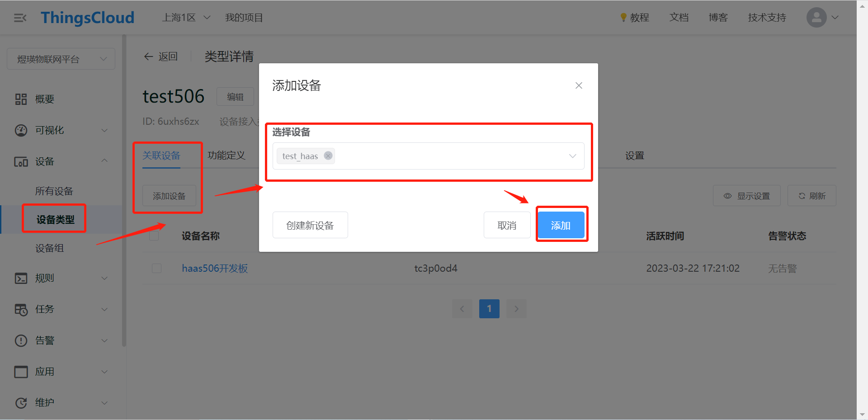This screenshot has width=868, height=420.
Task: Click the eye icon in 显示设置
Action: tap(727, 196)
